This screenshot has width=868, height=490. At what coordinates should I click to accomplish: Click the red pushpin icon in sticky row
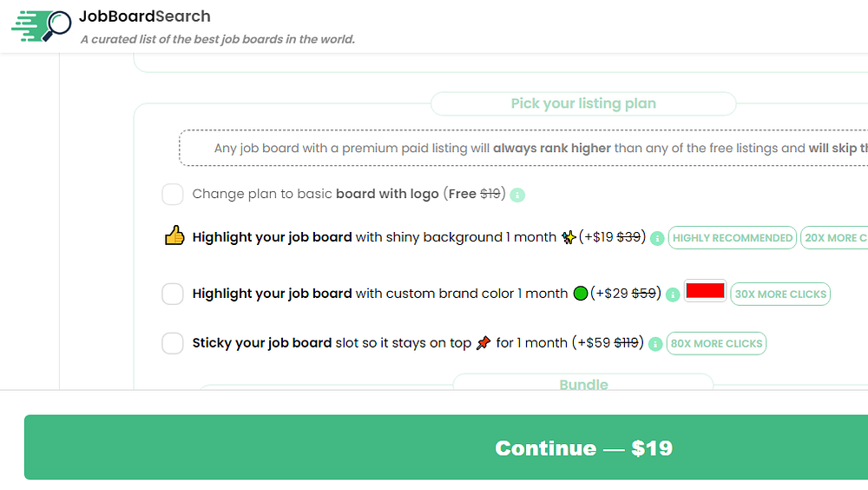[x=483, y=343]
